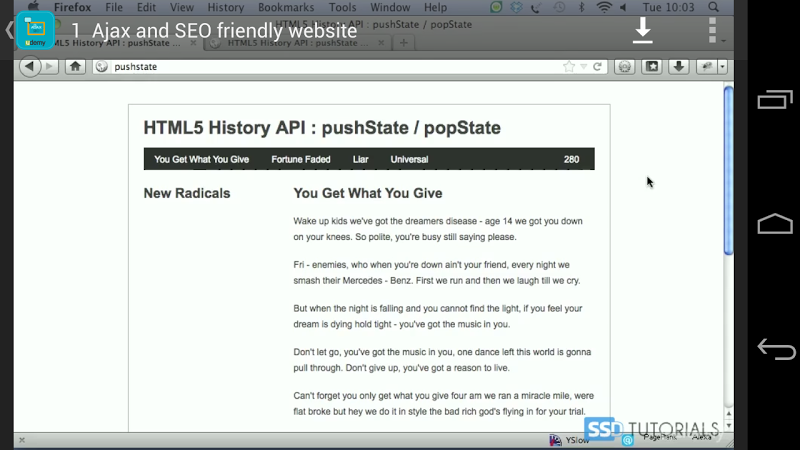The width and height of the screenshot is (800, 450).
Task: Click the YSlow status bar label
Action: 577,440
